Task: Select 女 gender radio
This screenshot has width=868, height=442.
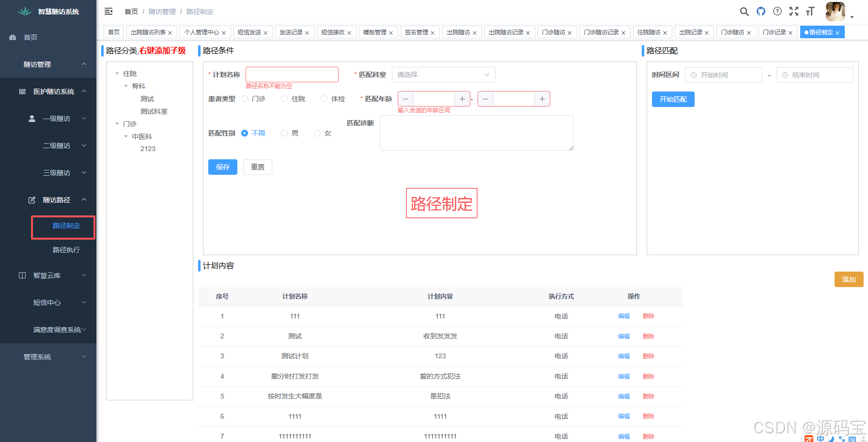Action: [317, 133]
